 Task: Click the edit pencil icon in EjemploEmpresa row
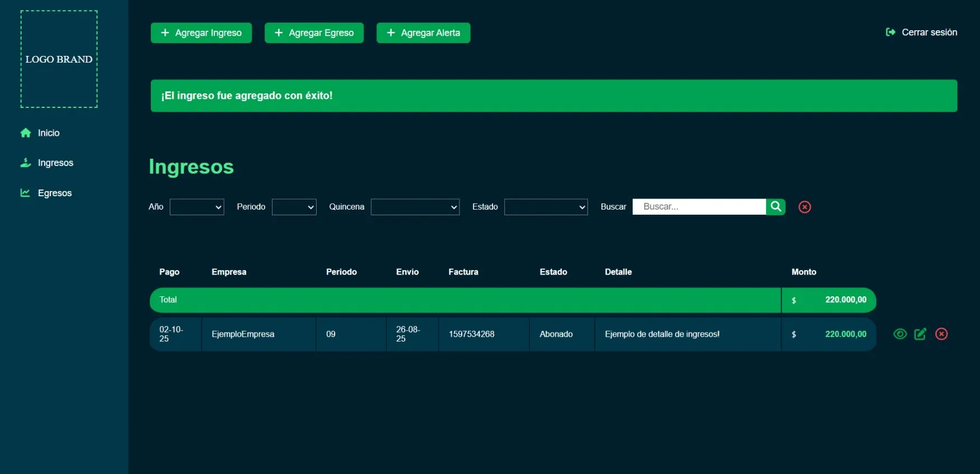[x=920, y=334]
